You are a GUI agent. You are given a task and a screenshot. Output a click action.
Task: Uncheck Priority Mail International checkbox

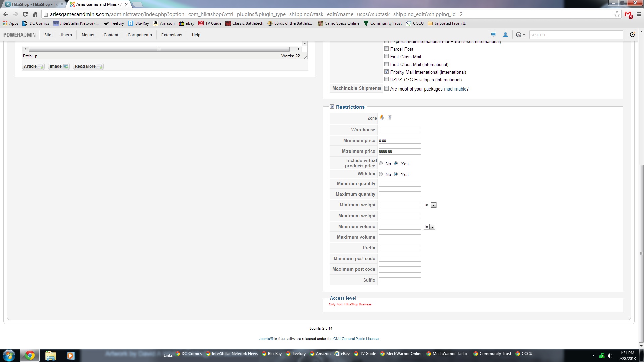(387, 72)
